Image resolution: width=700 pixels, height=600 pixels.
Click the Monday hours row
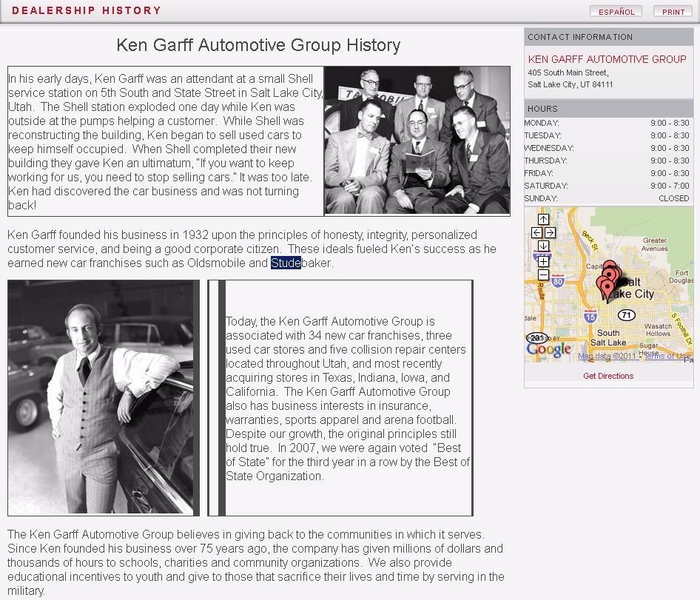[607, 123]
